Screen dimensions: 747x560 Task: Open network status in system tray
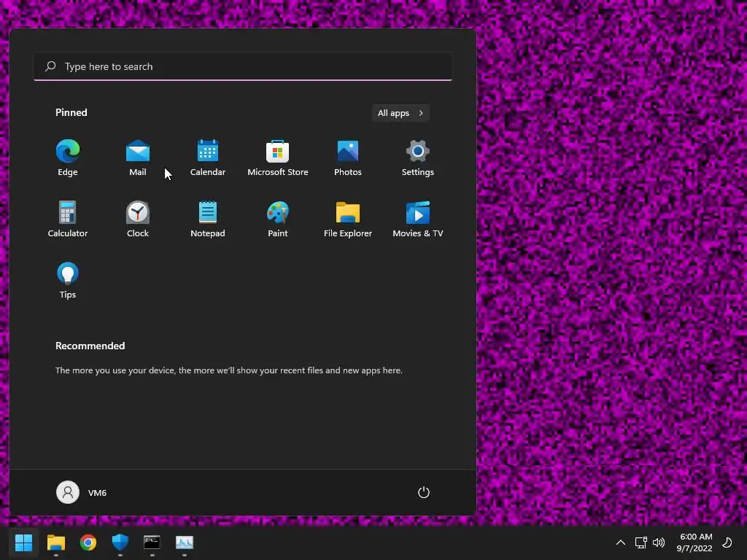(x=640, y=542)
